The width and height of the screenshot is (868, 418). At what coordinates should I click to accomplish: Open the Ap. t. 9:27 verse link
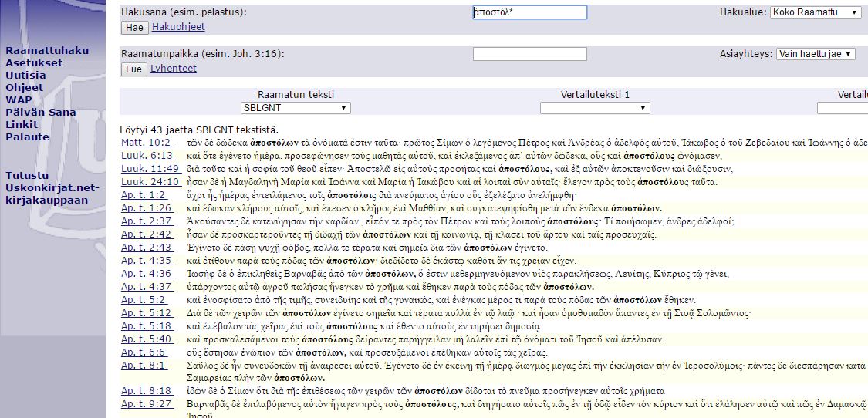coord(146,403)
